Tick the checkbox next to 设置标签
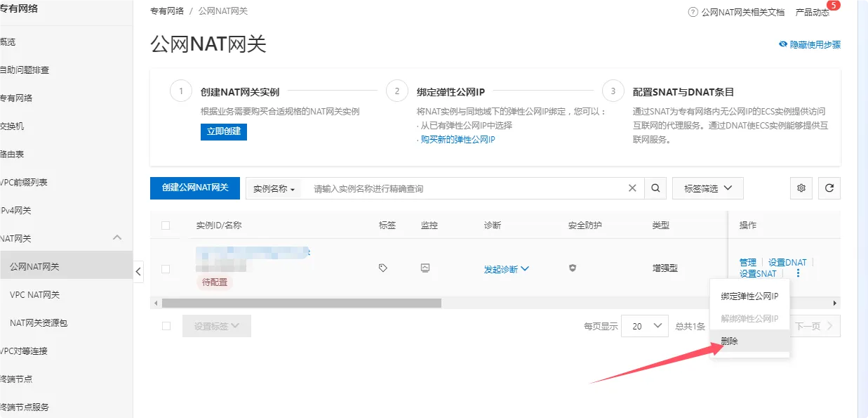This screenshot has width=868, height=418. [166, 325]
